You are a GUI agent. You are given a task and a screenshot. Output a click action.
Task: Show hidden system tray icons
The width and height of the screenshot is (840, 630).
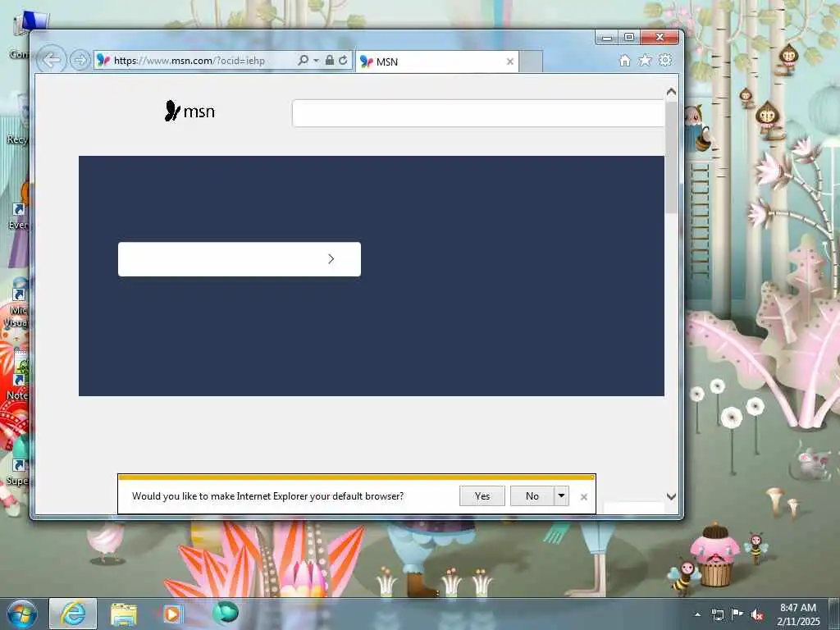tap(697, 614)
